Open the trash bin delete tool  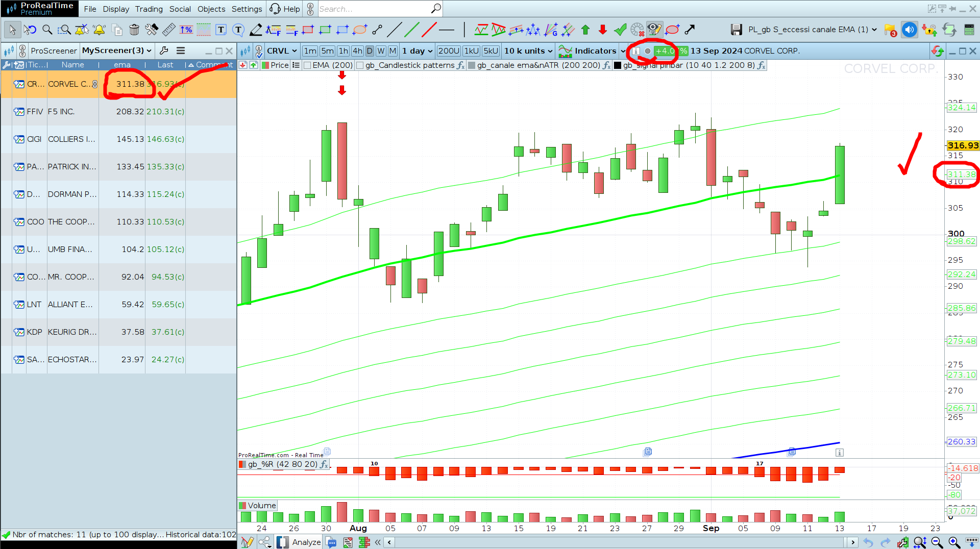coord(134,30)
